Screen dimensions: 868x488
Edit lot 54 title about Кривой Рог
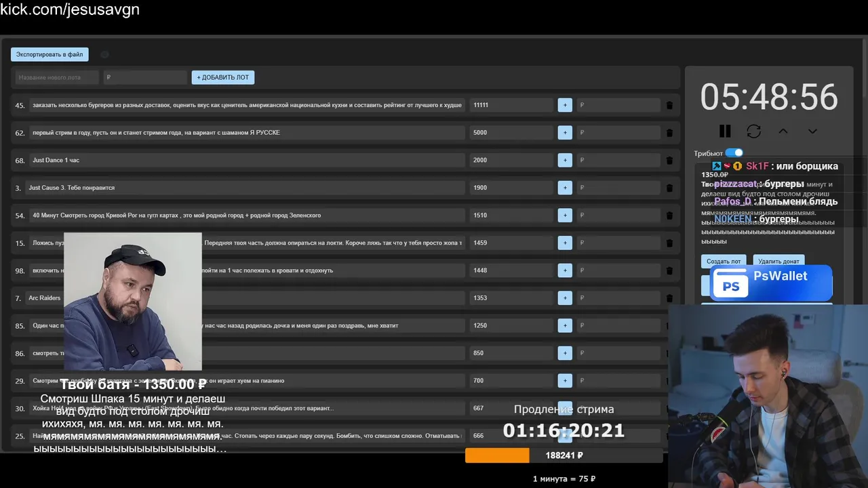click(247, 216)
